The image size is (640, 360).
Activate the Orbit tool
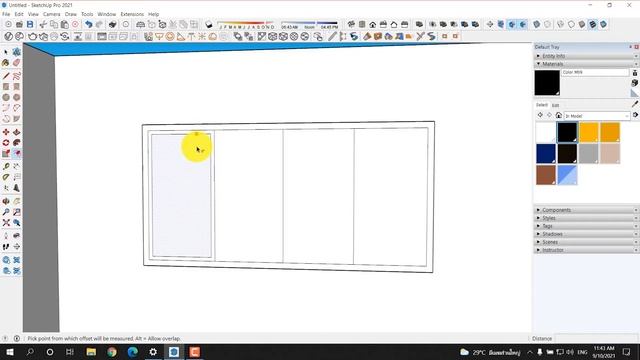click(6, 201)
